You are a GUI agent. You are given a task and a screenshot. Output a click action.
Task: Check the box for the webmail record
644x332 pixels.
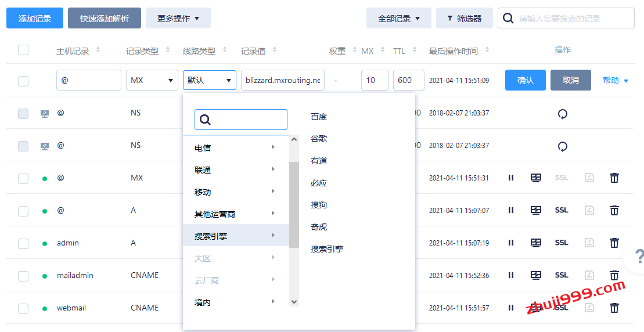(x=23, y=308)
